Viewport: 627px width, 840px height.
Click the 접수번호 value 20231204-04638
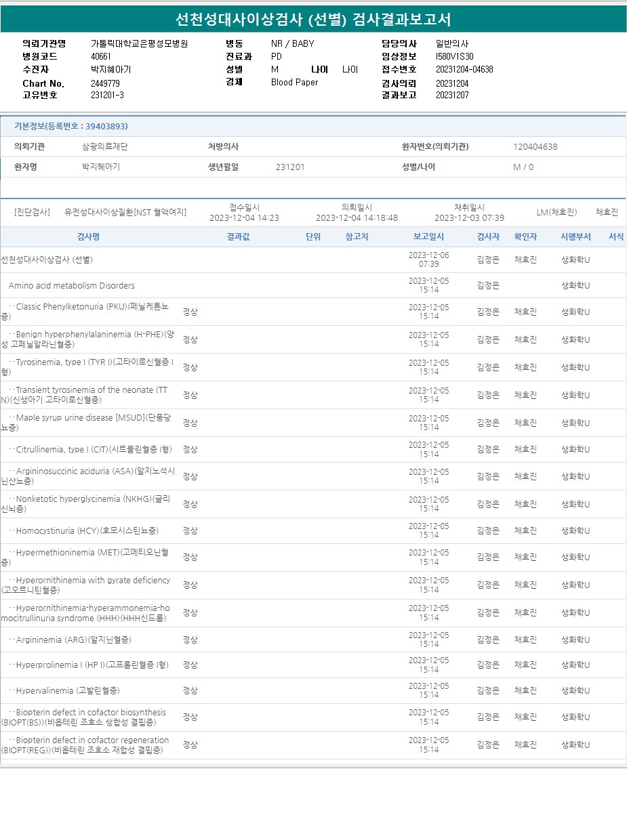(464, 69)
